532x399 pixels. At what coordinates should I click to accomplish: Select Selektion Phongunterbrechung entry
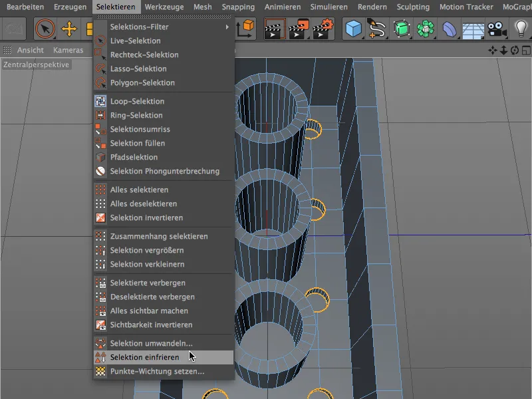164,171
